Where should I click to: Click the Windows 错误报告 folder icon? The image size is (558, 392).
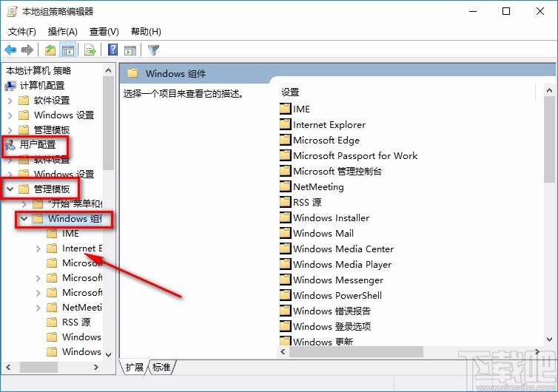click(285, 311)
